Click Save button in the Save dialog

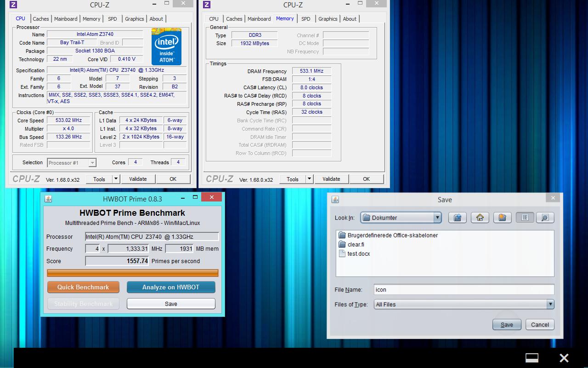507,324
